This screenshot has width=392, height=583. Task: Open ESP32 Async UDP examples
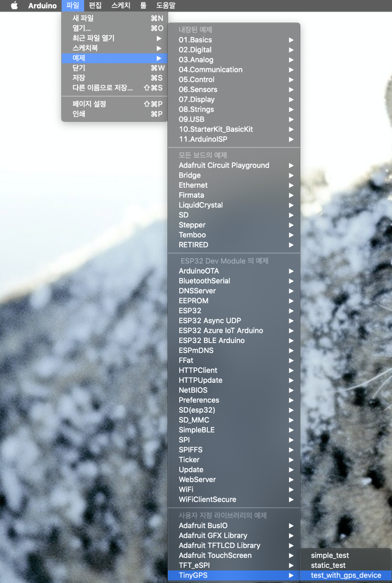pos(234,321)
